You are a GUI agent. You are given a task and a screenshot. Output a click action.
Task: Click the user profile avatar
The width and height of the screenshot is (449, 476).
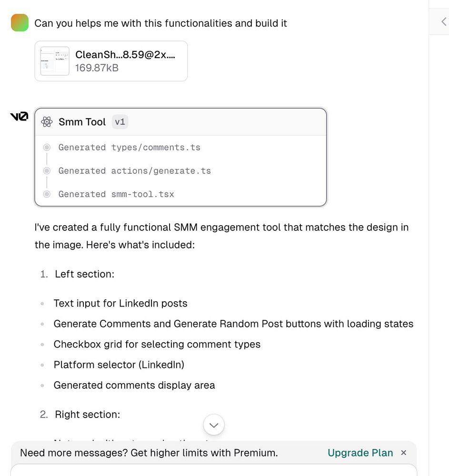click(20, 23)
